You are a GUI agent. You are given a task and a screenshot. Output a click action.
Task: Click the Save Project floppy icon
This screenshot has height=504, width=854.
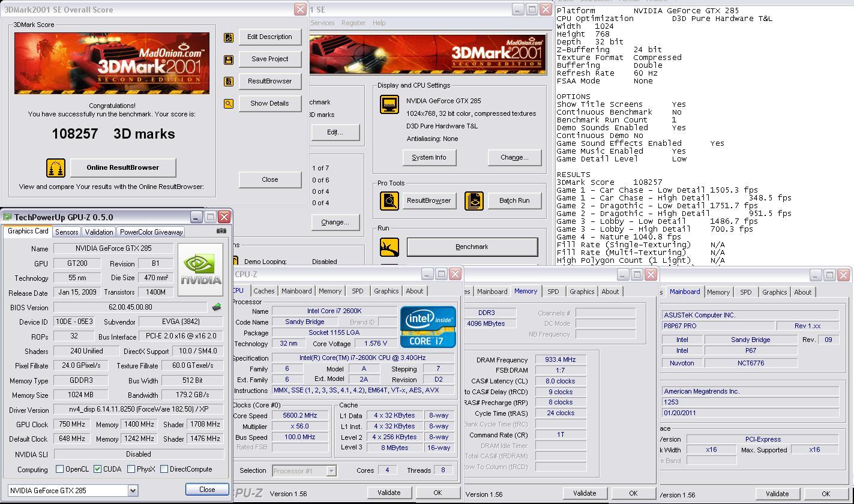(229, 59)
